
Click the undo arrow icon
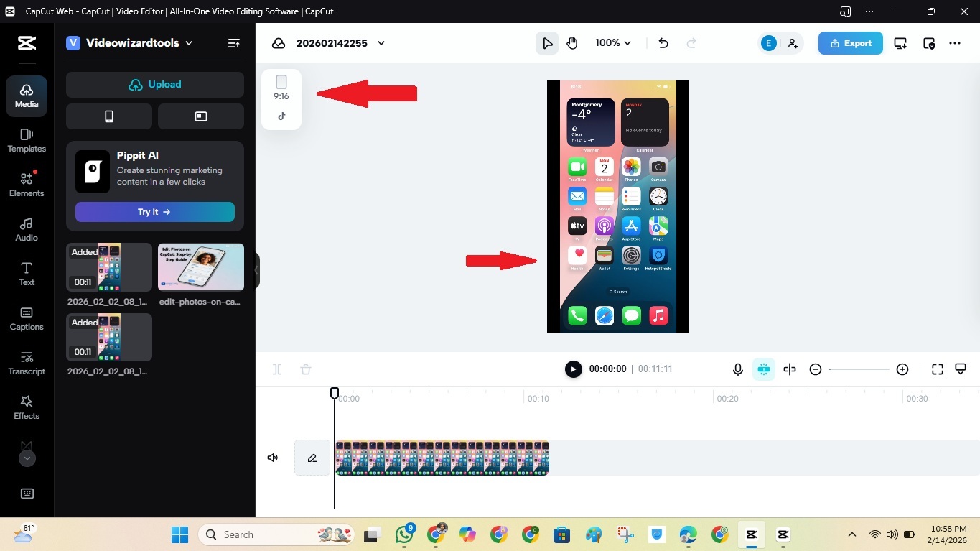click(663, 43)
